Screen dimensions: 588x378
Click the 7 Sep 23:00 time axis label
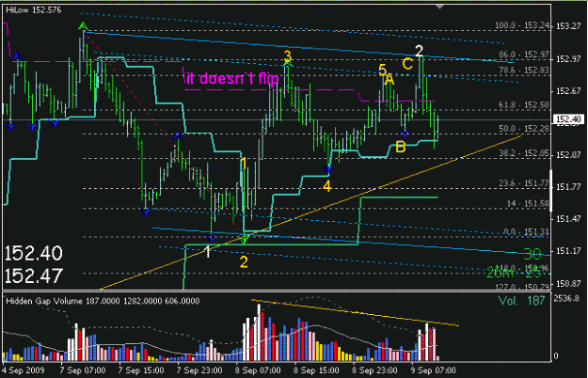click(x=199, y=370)
